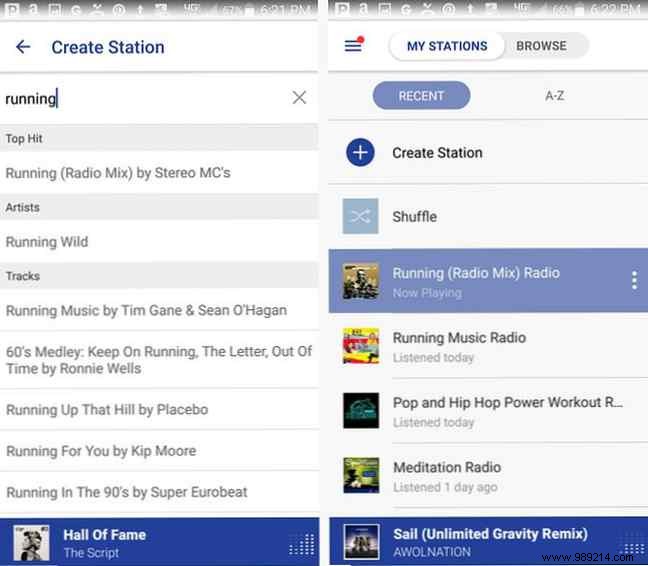The height and width of the screenshot is (566, 648).
Task: Select Running For You by Kip Moore
Action: (159, 451)
